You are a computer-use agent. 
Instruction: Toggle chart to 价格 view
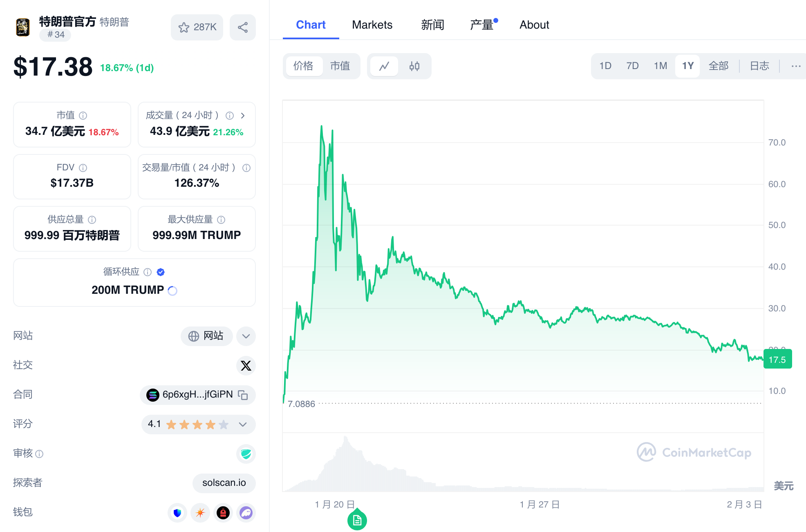pyautogui.click(x=303, y=66)
